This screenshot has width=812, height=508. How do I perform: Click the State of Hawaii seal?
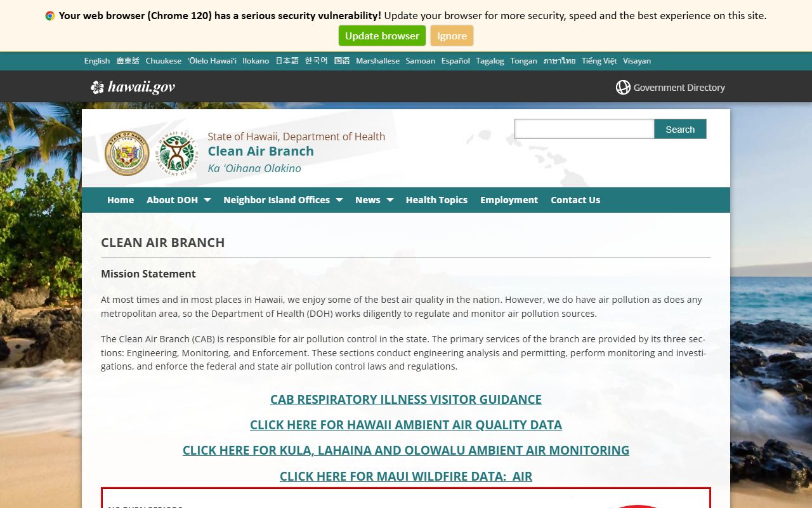point(127,153)
